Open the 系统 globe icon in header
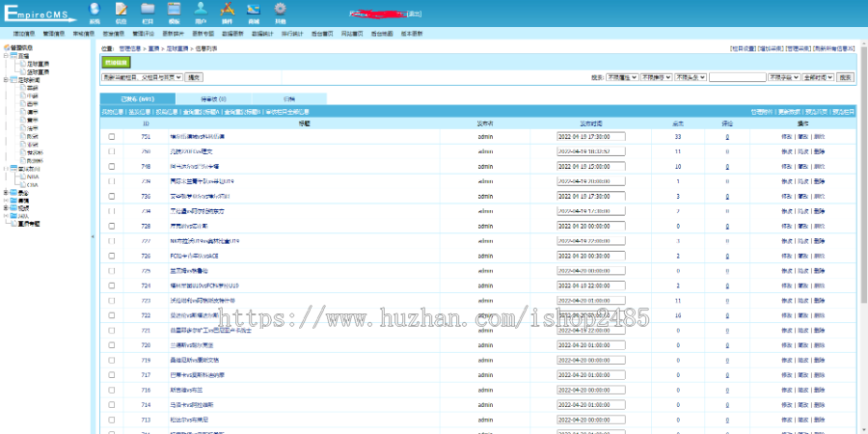The height and width of the screenshot is (434, 868). (x=95, y=9)
